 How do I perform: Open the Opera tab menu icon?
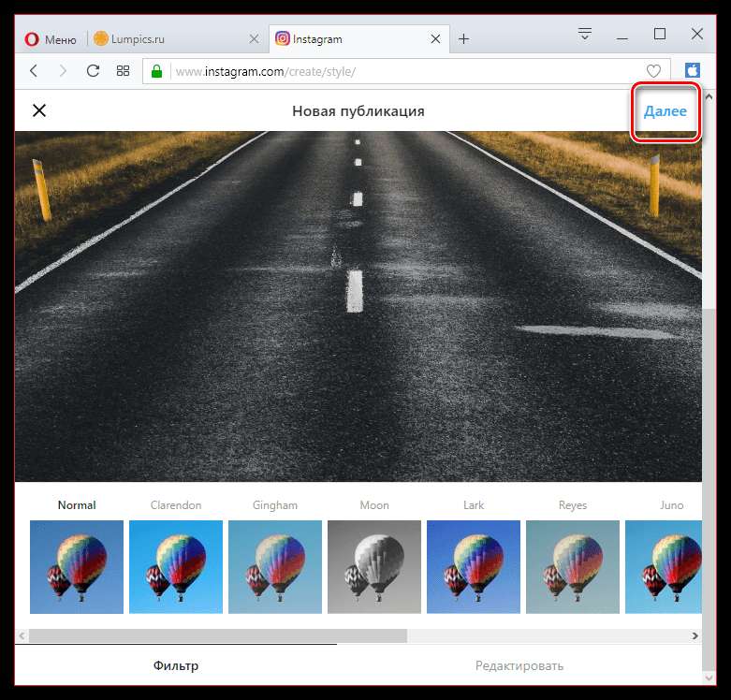click(585, 34)
